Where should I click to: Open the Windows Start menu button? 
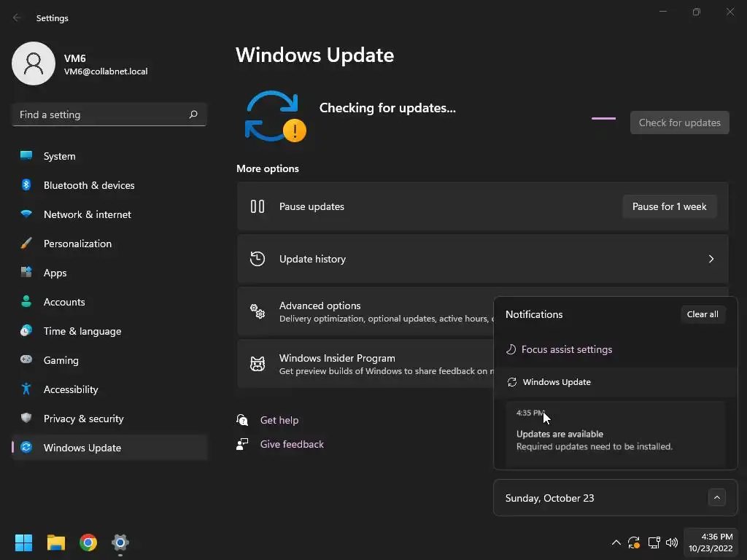(23, 542)
